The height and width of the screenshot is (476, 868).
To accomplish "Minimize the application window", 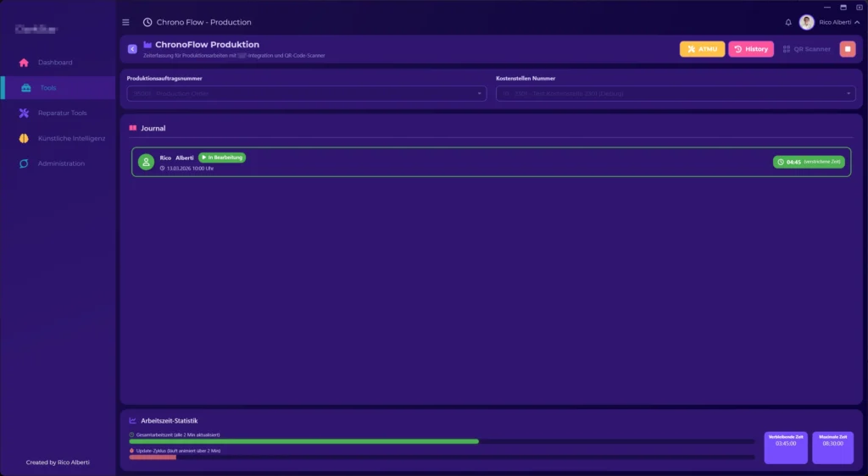I will (x=827, y=7).
